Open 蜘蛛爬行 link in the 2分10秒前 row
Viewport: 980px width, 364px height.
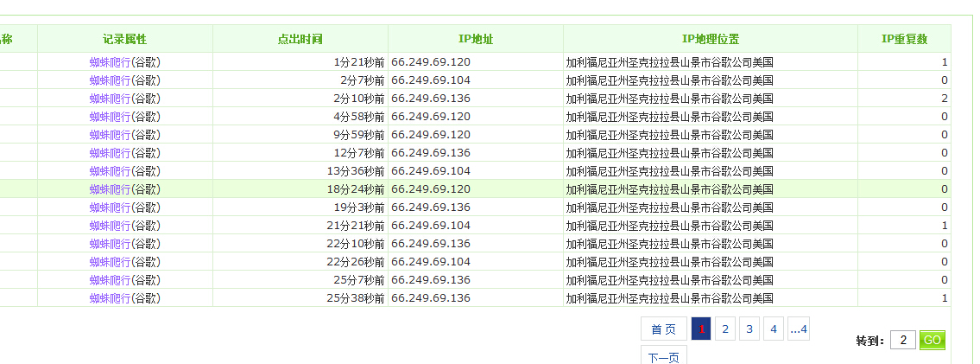tap(110, 99)
